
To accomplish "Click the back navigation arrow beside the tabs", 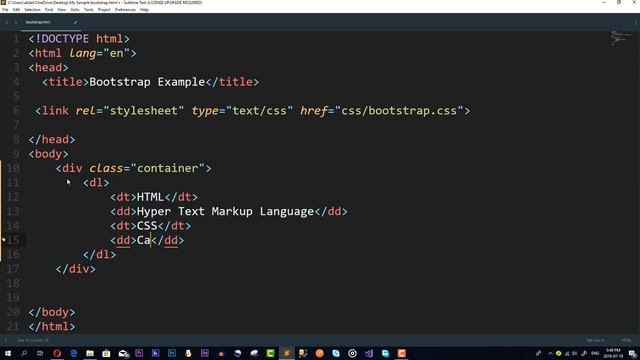I will (x=7, y=22).
